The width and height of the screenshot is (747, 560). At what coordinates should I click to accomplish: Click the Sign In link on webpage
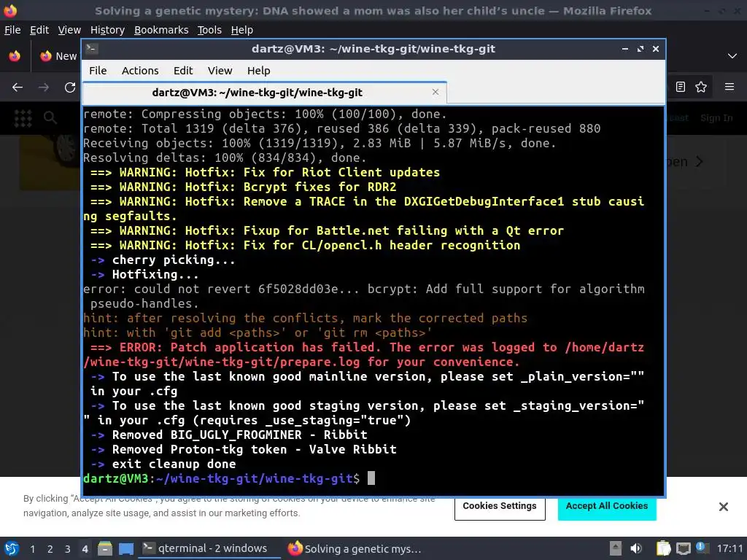(x=716, y=118)
